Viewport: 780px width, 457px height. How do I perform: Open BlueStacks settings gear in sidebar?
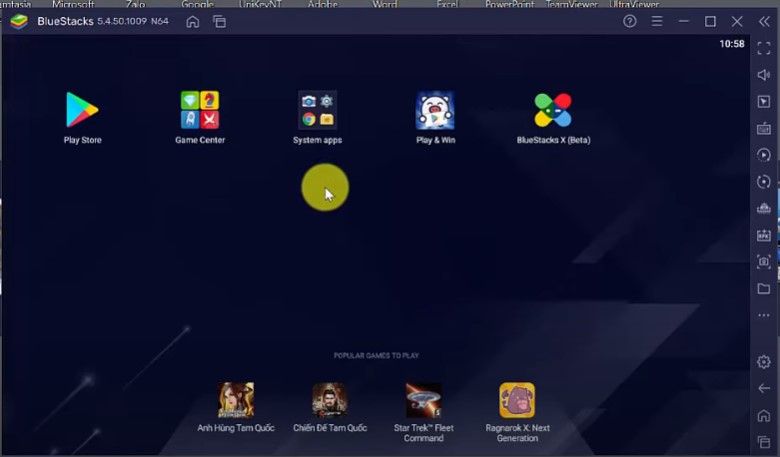(x=764, y=362)
